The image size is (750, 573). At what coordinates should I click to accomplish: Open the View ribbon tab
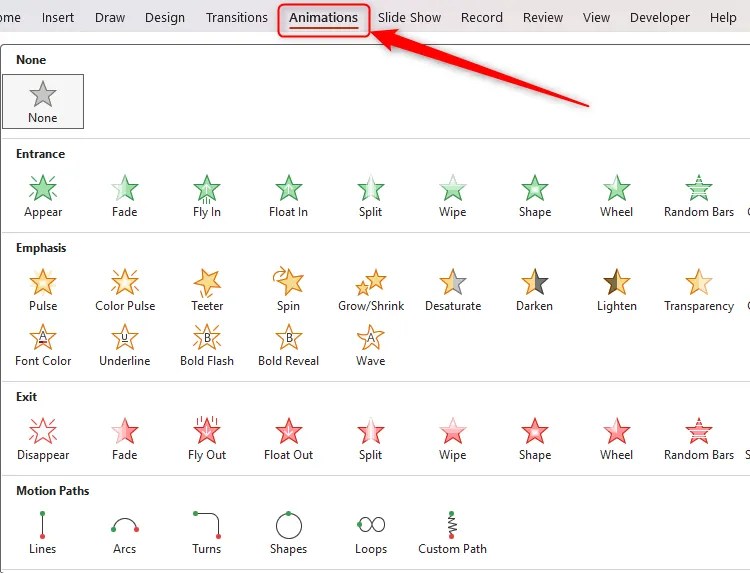click(596, 18)
